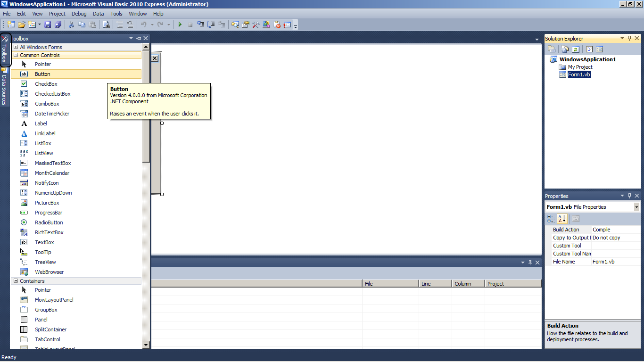Image resolution: width=644 pixels, height=362 pixels.
Task: Click the Step Into toolbar icon
Action: (x=200, y=25)
